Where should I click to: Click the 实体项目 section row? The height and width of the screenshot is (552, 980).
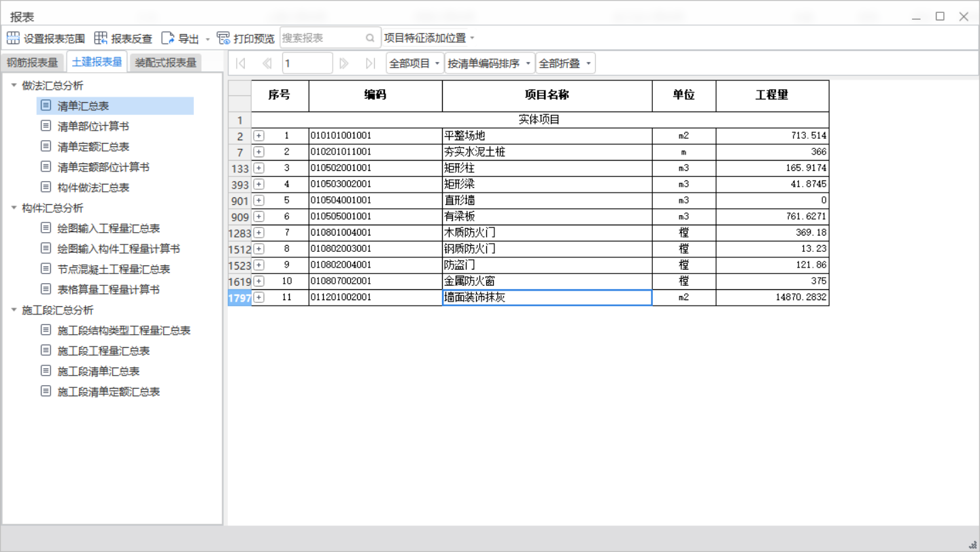tap(540, 120)
